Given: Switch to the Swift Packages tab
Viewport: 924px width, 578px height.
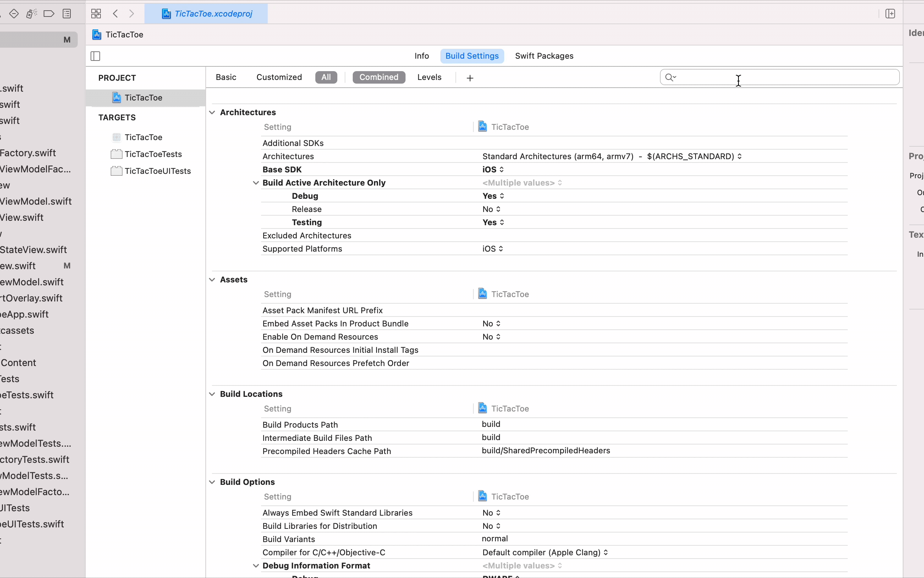Looking at the screenshot, I should tap(544, 56).
